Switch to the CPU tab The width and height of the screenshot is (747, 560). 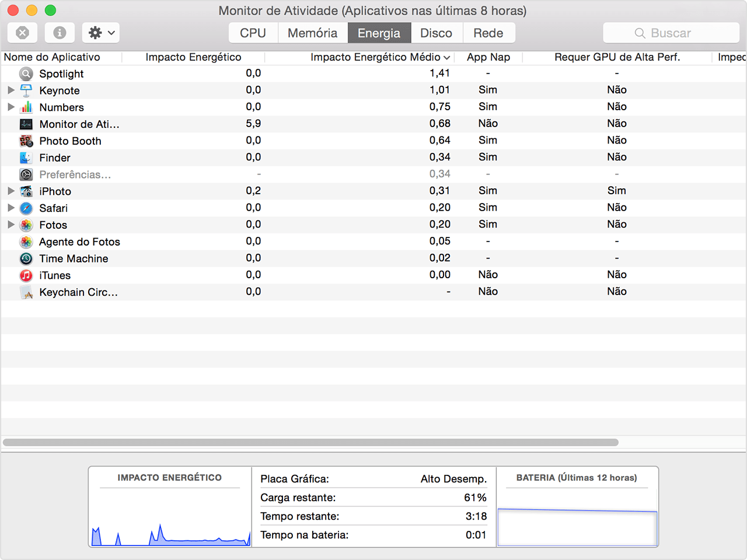point(253,33)
